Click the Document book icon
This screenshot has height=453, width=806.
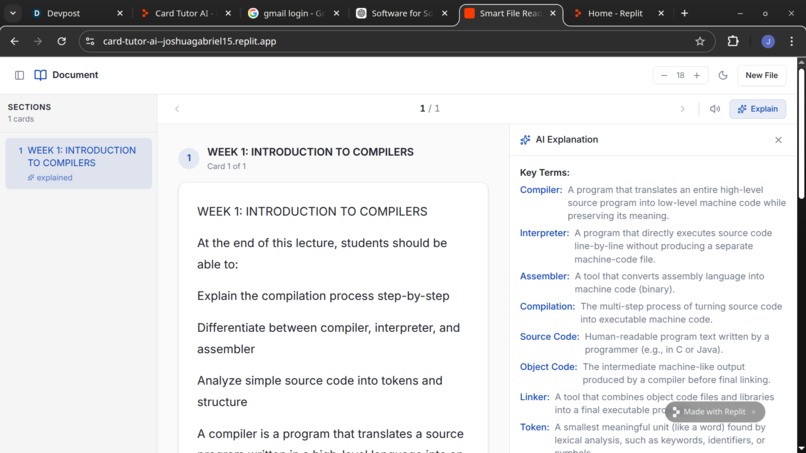[x=40, y=75]
